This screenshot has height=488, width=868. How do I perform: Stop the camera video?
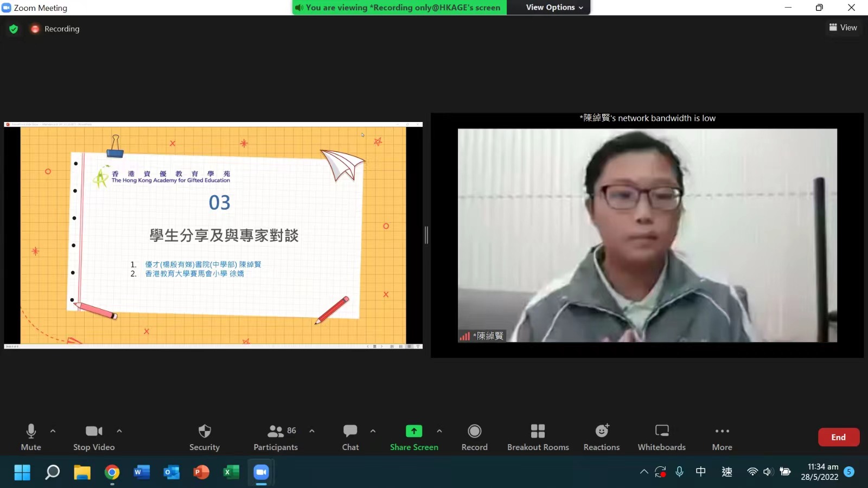(94, 437)
